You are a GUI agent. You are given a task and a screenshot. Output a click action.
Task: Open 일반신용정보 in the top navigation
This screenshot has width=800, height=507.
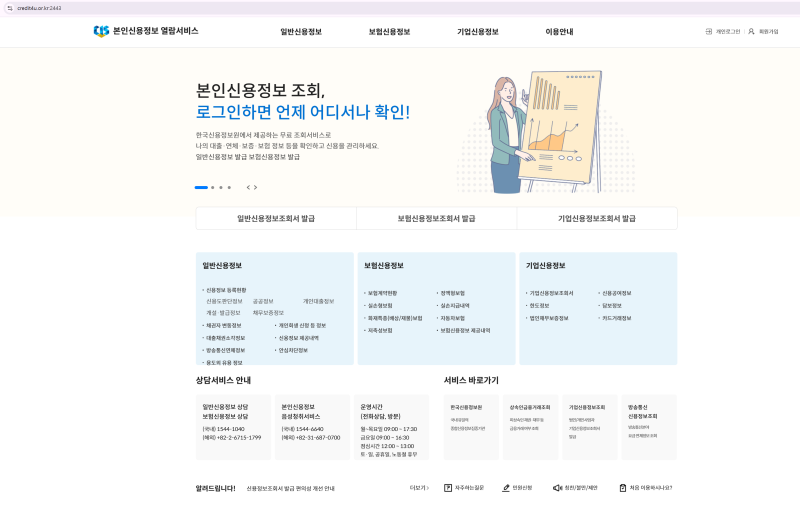pos(301,32)
